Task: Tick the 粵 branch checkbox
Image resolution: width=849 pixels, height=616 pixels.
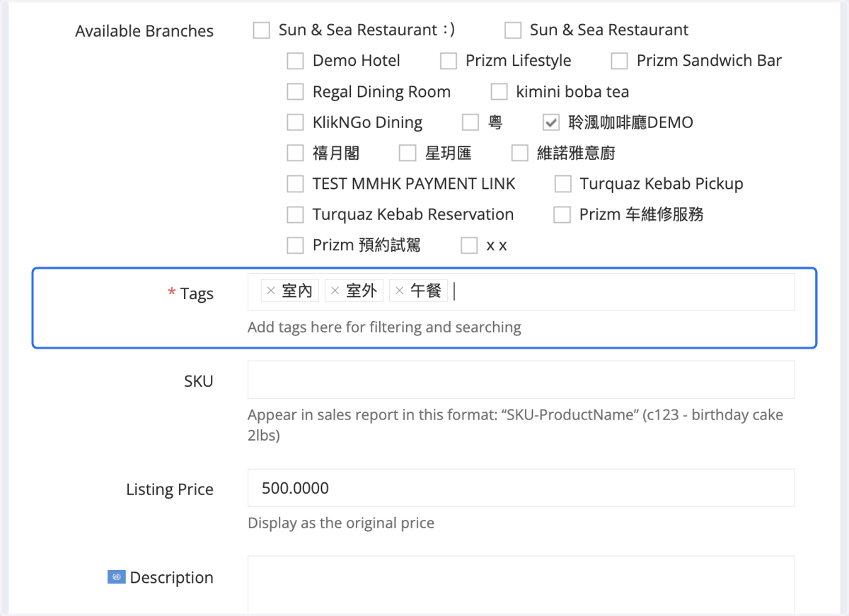Action: [470, 122]
